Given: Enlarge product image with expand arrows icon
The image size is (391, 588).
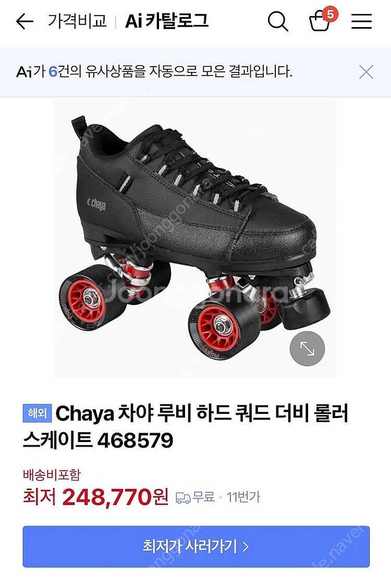Looking at the screenshot, I should point(307,348).
